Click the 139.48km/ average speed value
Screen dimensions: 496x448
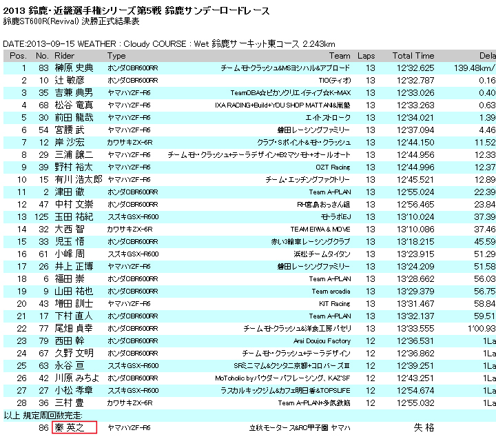pos(475,68)
